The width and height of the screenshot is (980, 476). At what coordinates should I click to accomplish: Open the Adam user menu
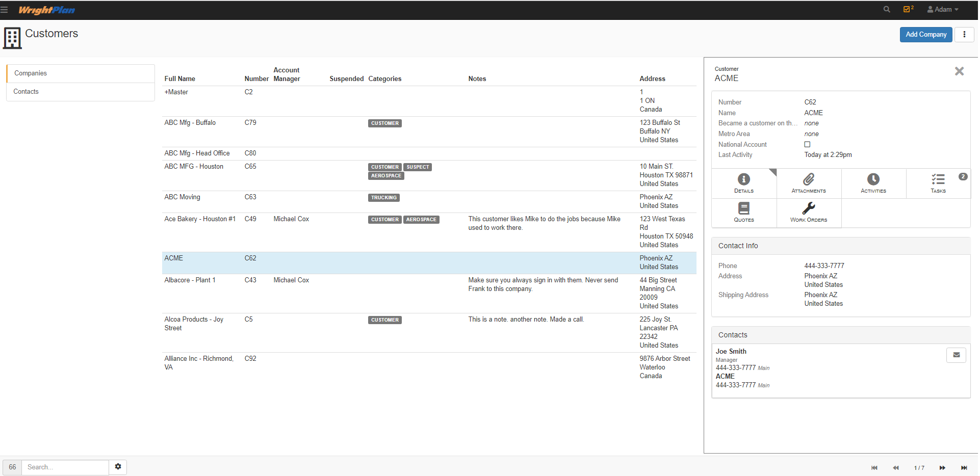(943, 9)
